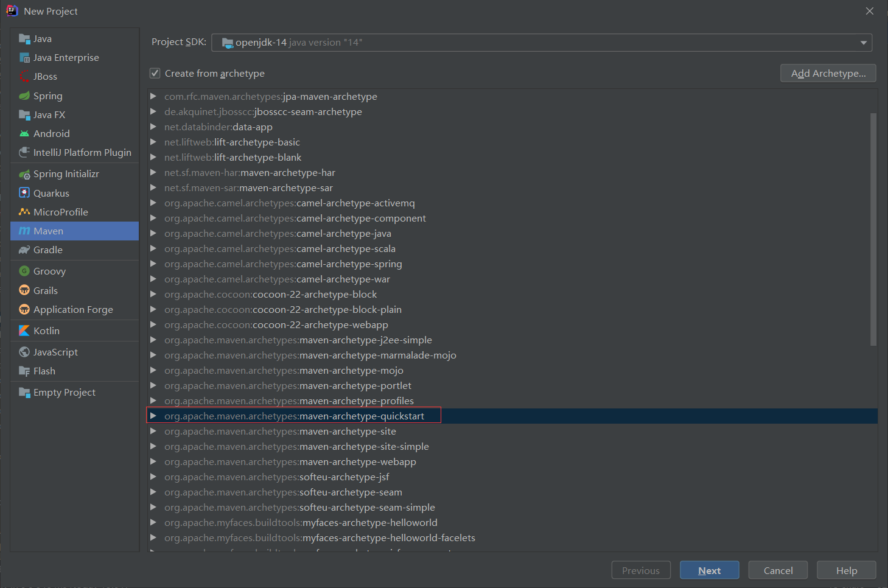Click the Help button
This screenshot has height=588, width=888.
click(x=847, y=570)
